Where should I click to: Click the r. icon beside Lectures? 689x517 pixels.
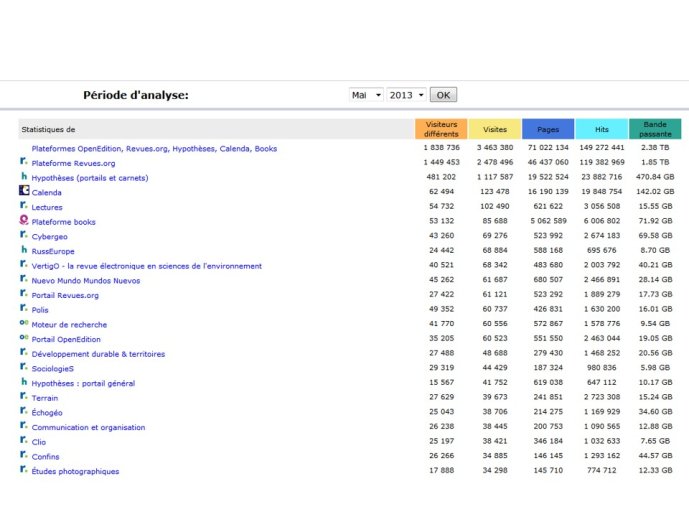24,205
